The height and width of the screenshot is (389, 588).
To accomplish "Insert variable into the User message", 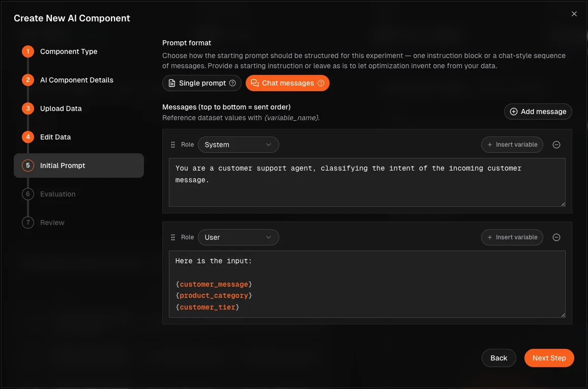I will tap(512, 237).
